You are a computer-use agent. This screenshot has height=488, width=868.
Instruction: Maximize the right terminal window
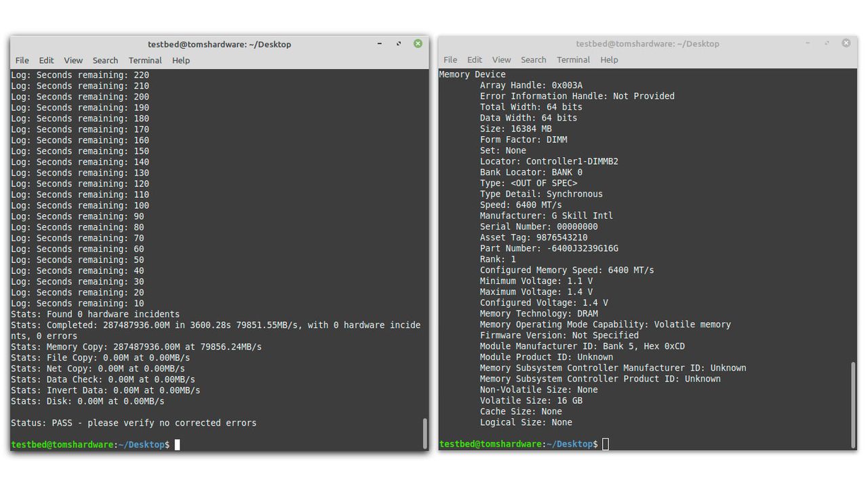tap(827, 43)
